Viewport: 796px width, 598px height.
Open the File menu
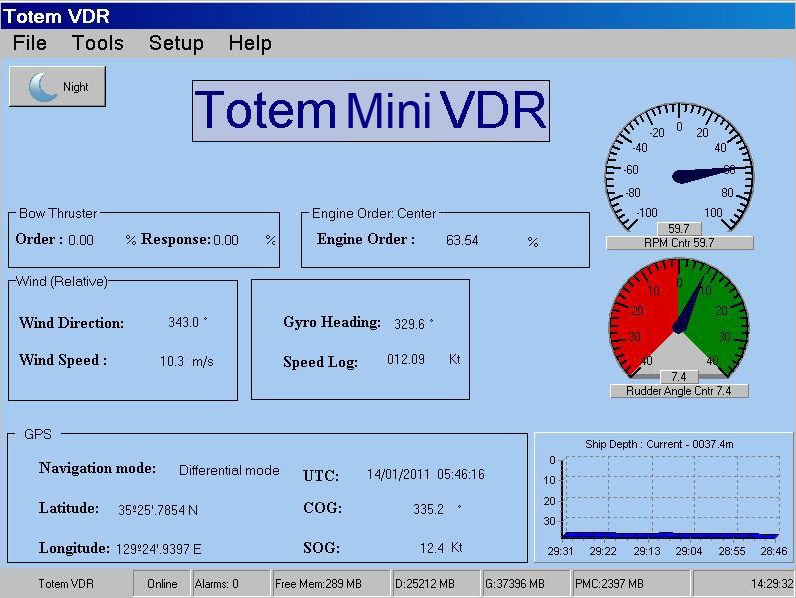tap(29, 43)
